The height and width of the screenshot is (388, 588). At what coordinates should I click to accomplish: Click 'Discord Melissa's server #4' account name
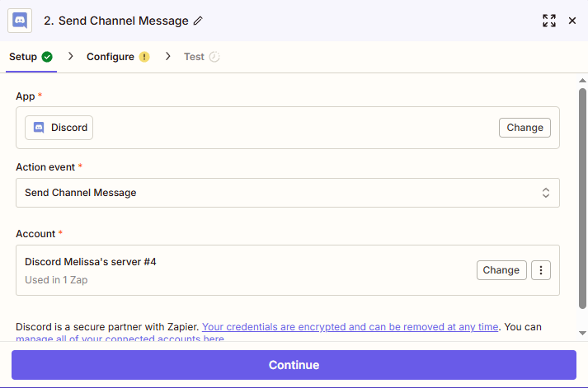(91, 262)
